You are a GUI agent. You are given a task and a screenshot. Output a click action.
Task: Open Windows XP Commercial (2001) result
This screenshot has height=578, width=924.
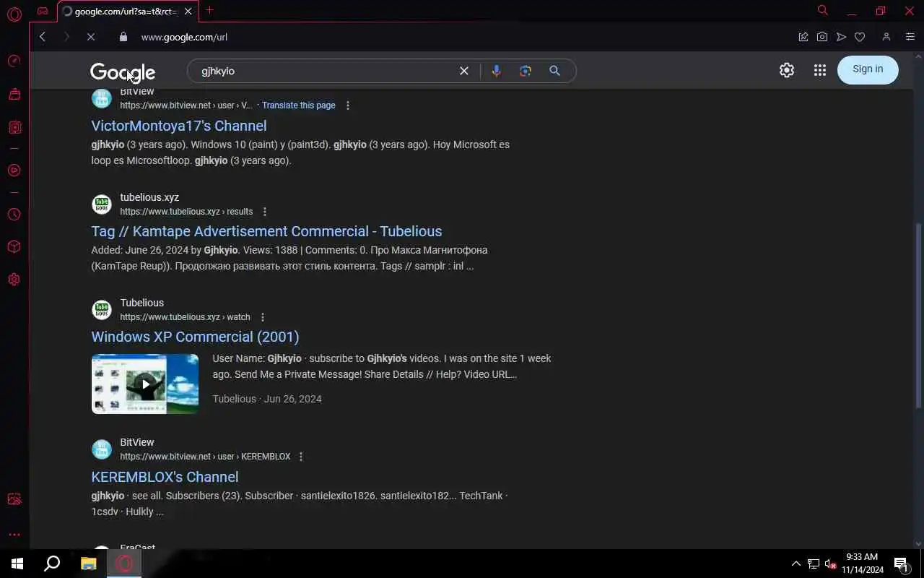[195, 337]
